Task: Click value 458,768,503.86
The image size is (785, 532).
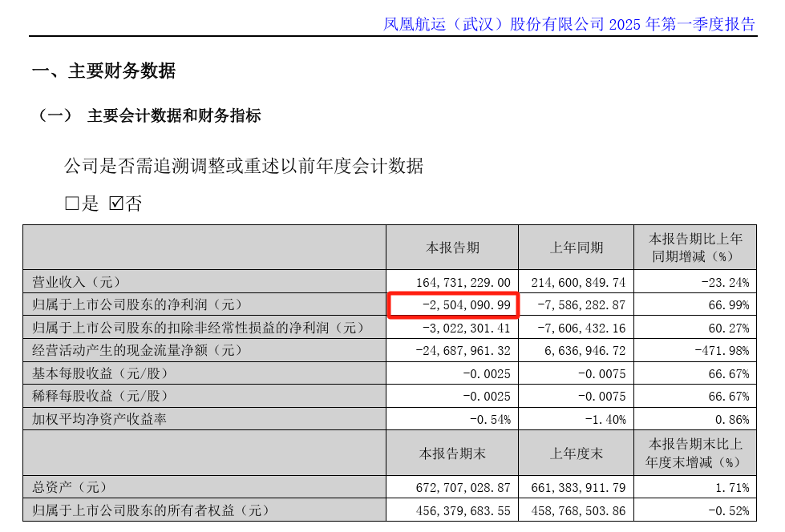Action: (x=578, y=511)
